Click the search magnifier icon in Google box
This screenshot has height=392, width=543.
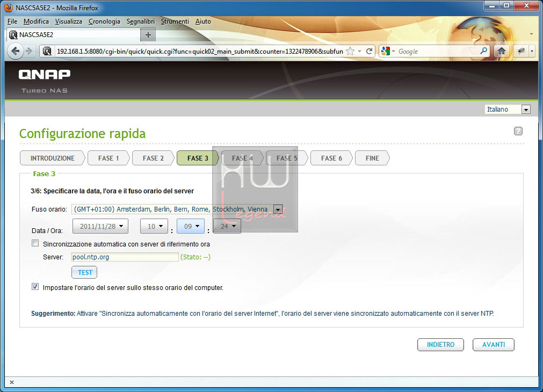click(x=483, y=51)
